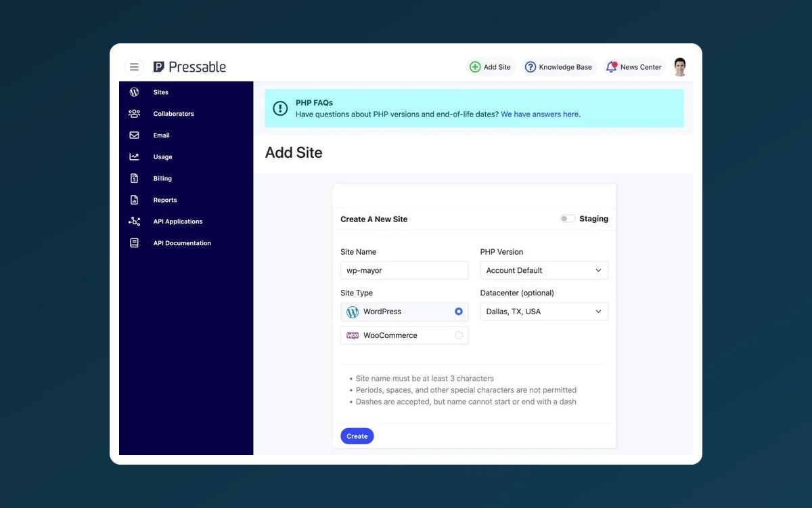Click the Collaborators people icon
The width and height of the screenshot is (812, 508).
[x=134, y=114]
